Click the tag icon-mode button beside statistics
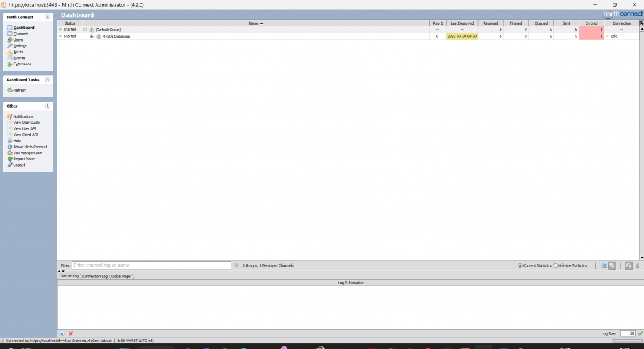 click(x=612, y=265)
